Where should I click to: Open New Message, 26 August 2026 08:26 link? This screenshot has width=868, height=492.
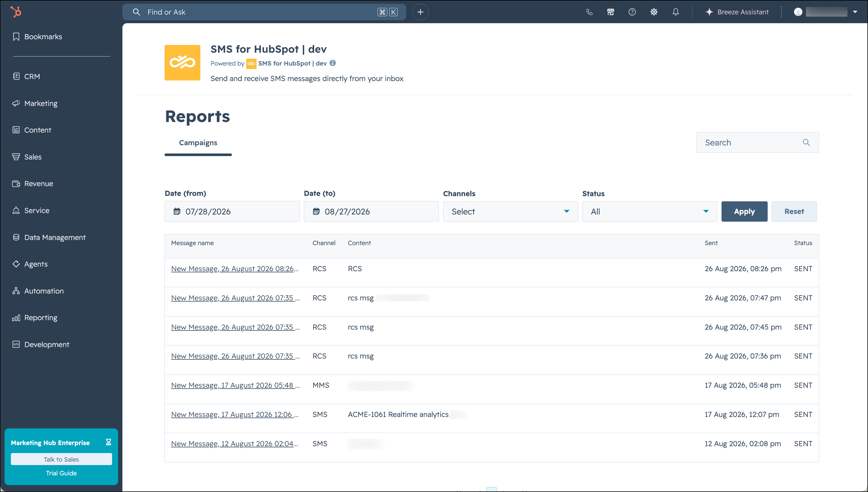[x=235, y=269]
